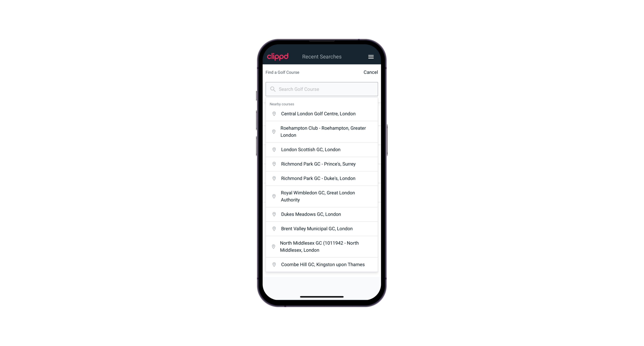
Task: Open the hamburger menu icon
Action: (370, 57)
